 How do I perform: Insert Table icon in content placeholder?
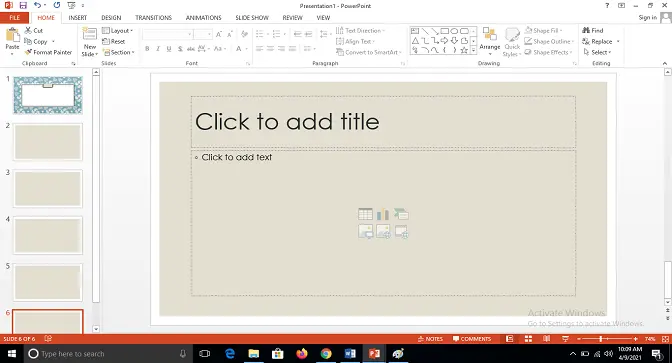(366, 214)
